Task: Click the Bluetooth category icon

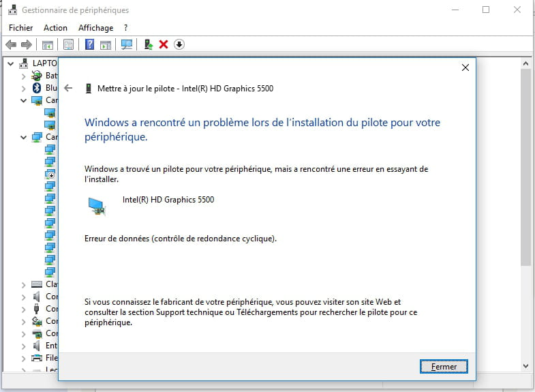Action: (37, 88)
